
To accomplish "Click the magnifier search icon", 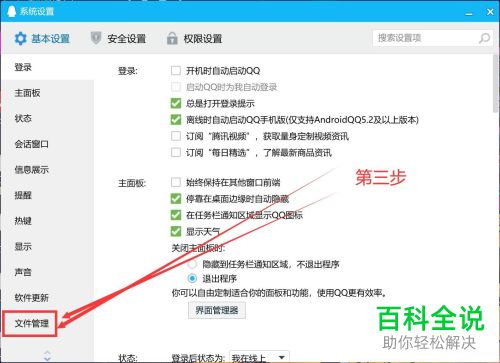I will click(x=484, y=38).
